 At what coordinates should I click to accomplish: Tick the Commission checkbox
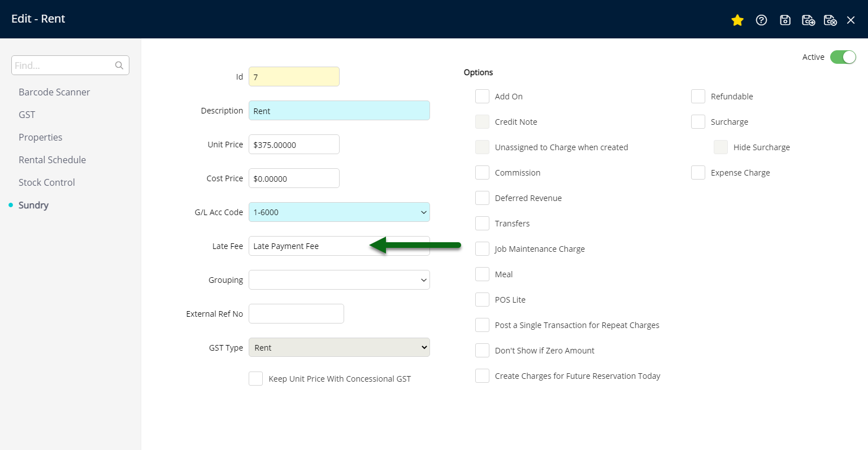(x=482, y=173)
